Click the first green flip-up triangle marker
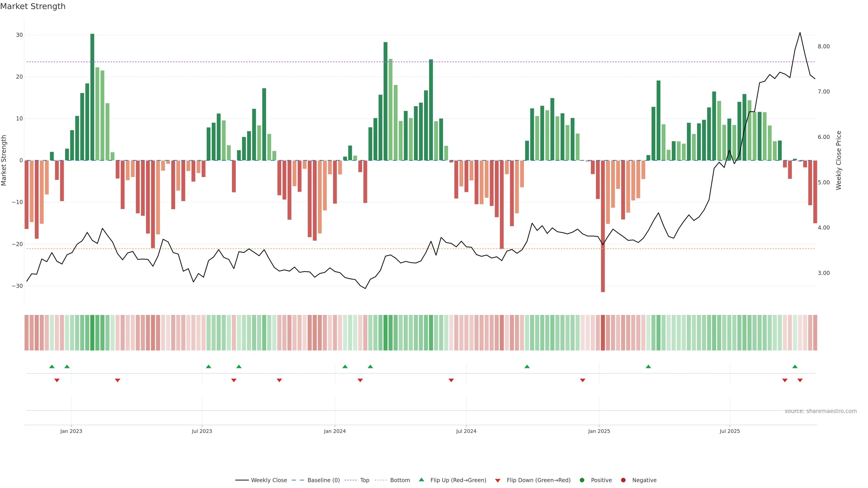 pos(52,366)
